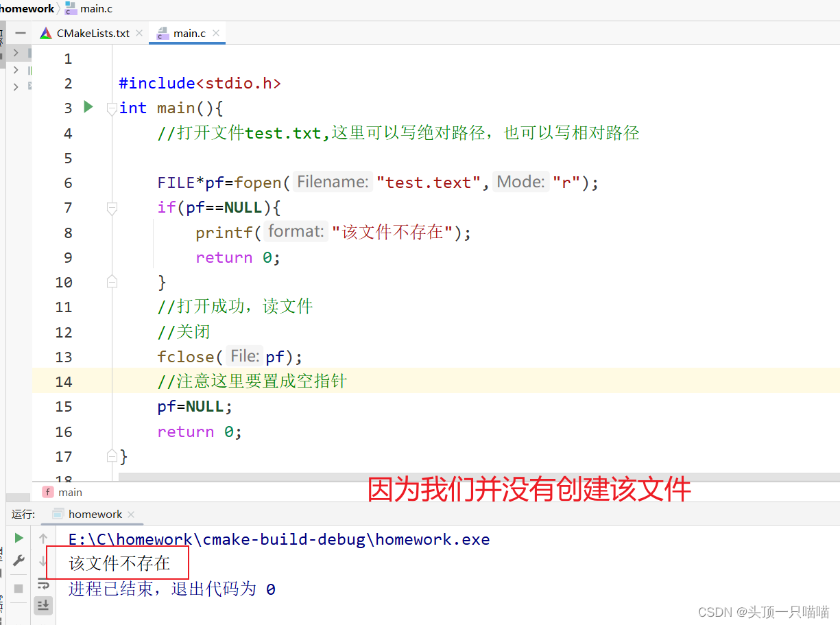Expand third project tree node

pos(16,86)
